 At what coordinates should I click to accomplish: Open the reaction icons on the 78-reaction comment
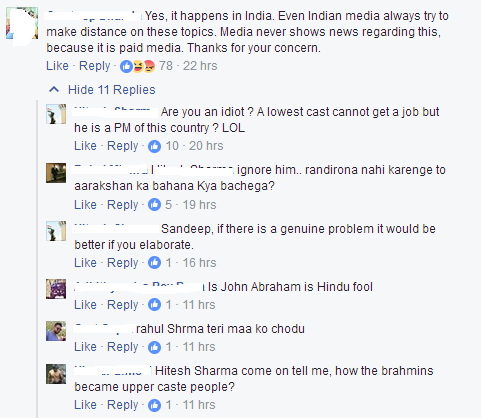pos(137,66)
